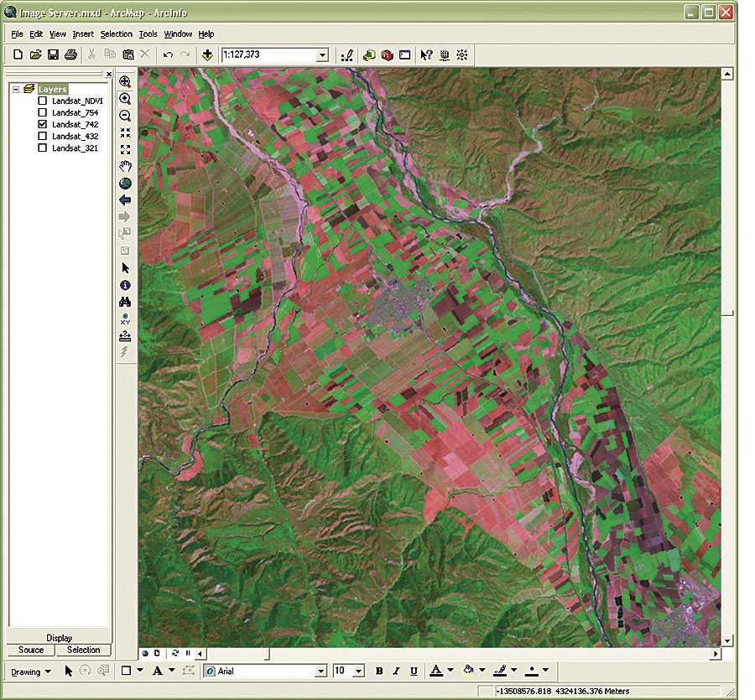
Task: Click the map vertical scrollbar down arrow
Action: 727,640
